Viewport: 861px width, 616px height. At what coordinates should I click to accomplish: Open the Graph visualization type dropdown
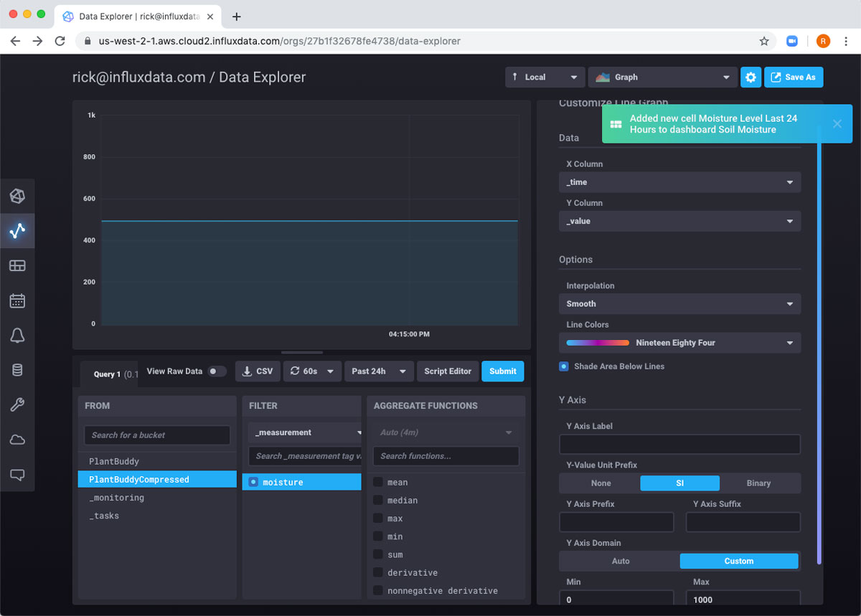pos(662,77)
